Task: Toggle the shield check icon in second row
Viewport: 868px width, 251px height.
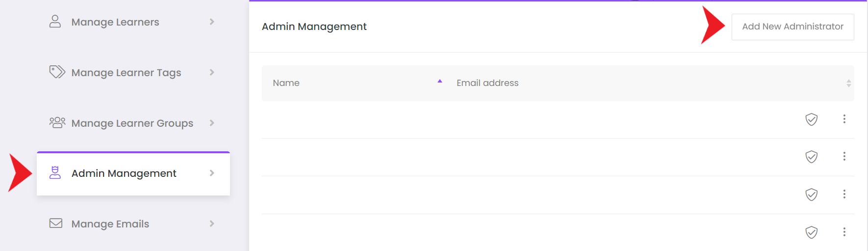Action: point(812,157)
